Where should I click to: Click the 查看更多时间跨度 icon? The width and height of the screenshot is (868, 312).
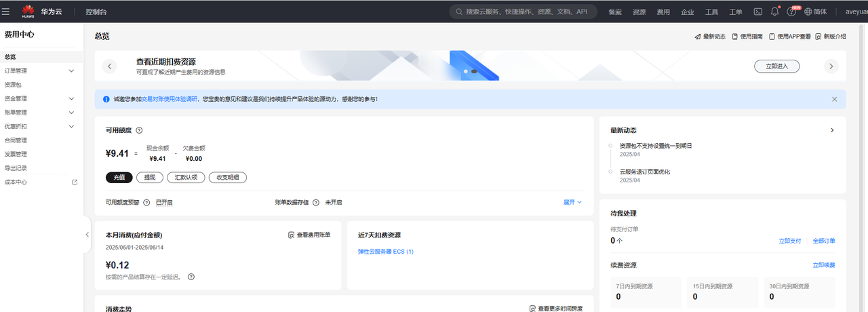(x=532, y=309)
